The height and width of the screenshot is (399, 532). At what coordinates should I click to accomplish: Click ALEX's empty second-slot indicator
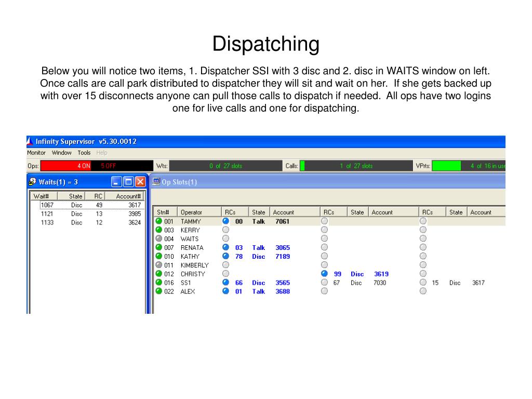324,291
